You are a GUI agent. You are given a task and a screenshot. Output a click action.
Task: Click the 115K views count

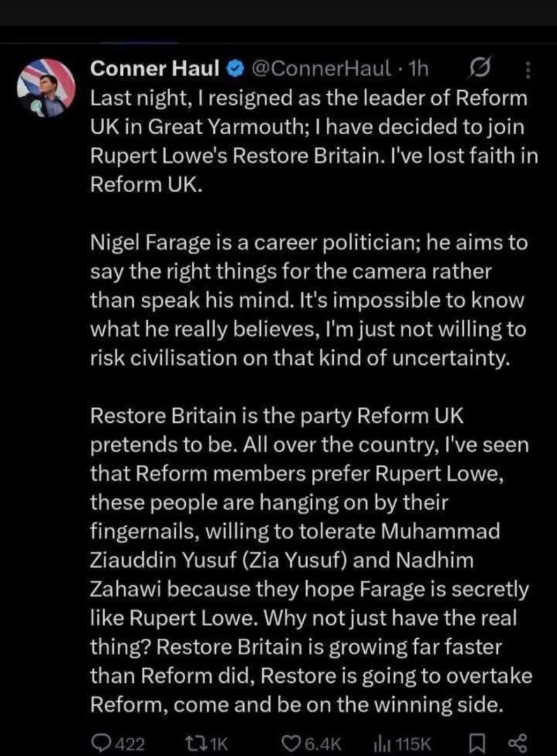[x=413, y=744]
